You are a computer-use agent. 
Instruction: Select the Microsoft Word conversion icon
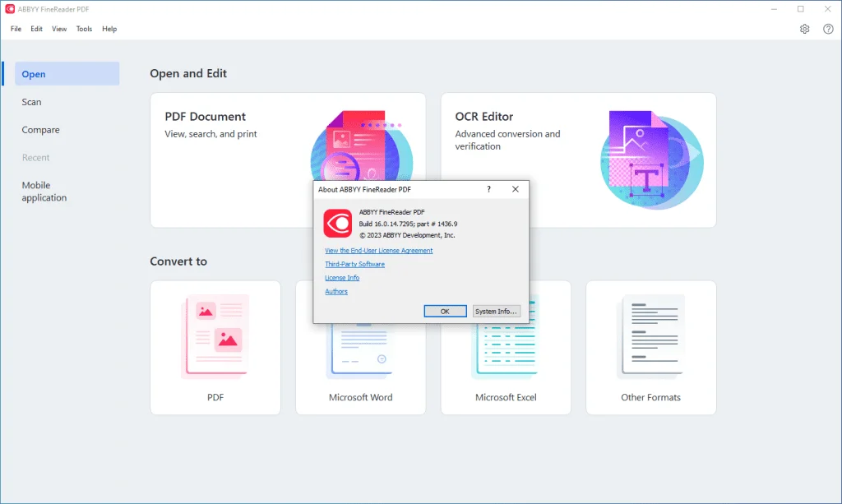[360, 350]
